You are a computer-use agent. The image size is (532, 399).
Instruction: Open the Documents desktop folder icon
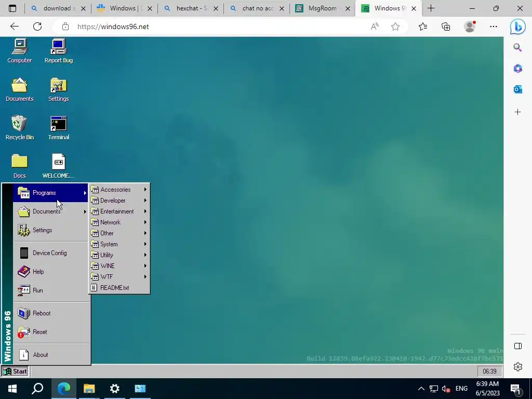pyautogui.click(x=19, y=89)
